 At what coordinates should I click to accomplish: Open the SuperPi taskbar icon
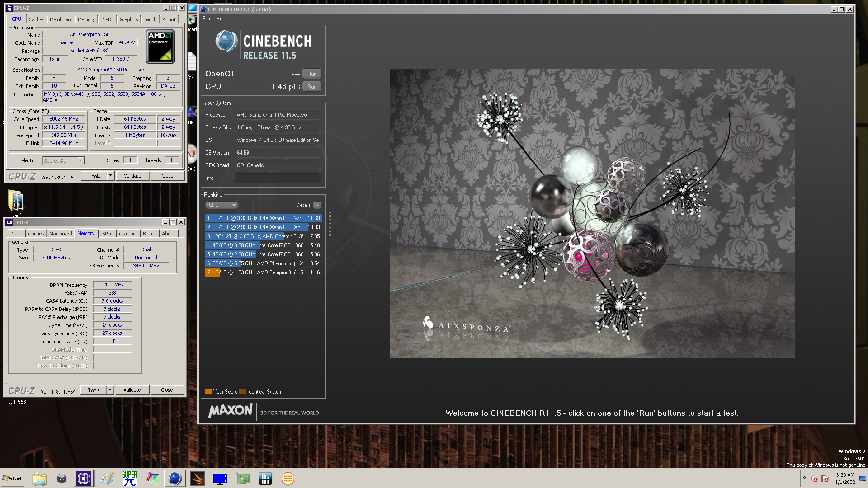point(130,479)
